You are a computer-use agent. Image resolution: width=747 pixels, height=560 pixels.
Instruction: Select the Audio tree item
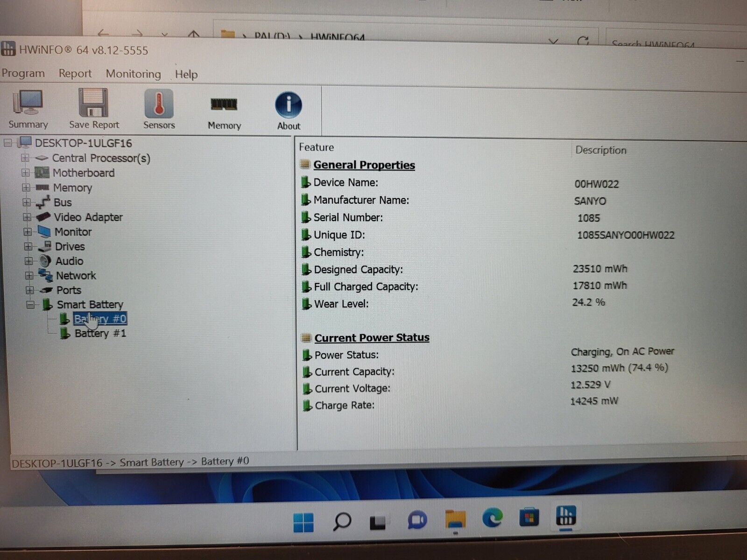tap(70, 261)
